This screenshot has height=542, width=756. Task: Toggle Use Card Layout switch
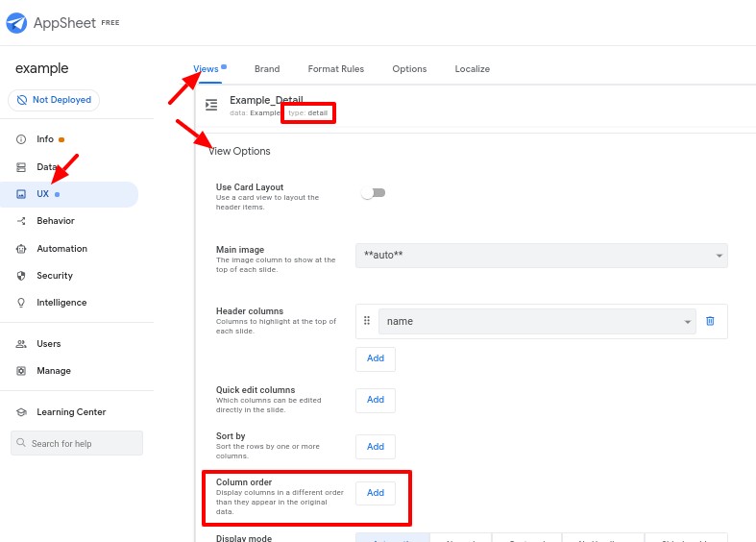pos(373,193)
